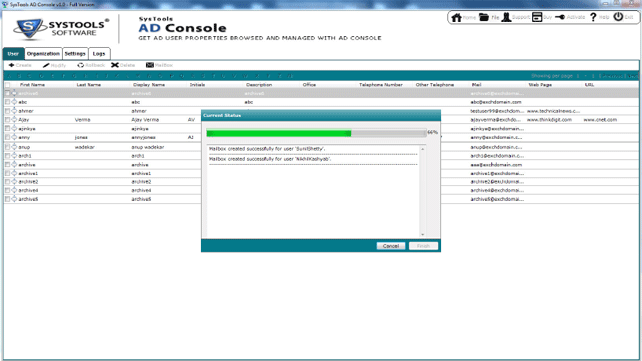The width and height of the screenshot is (642, 361).
Task: Click the Finish button in dialog
Action: tap(423, 246)
